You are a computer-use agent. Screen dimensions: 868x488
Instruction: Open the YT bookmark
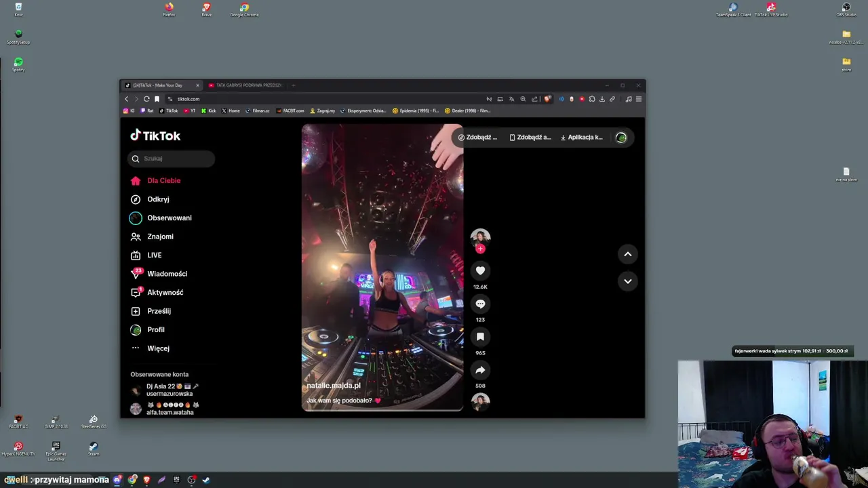point(190,110)
